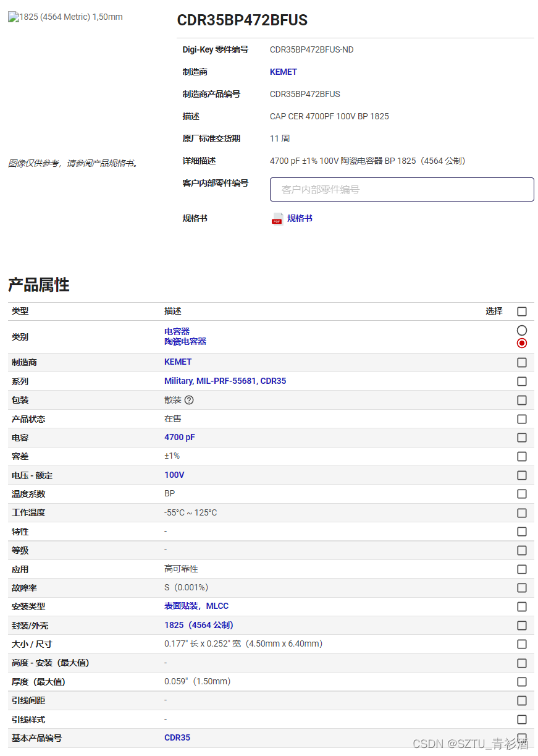Image resolution: width=538 pixels, height=756 pixels.
Task: Open the 电容器 category link
Action: pyautogui.click(x=177, y=331)
